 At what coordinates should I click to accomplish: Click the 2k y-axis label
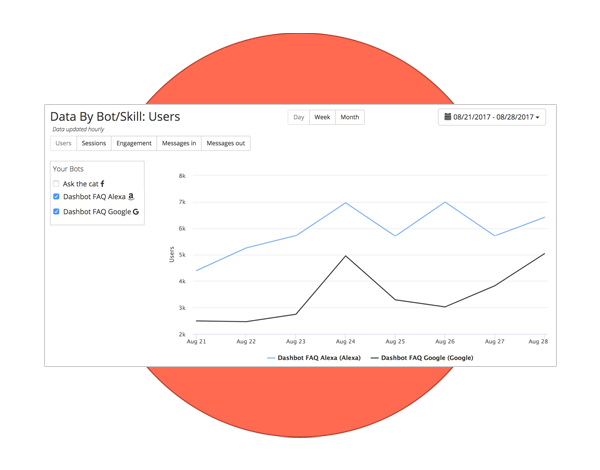point(182,335)
